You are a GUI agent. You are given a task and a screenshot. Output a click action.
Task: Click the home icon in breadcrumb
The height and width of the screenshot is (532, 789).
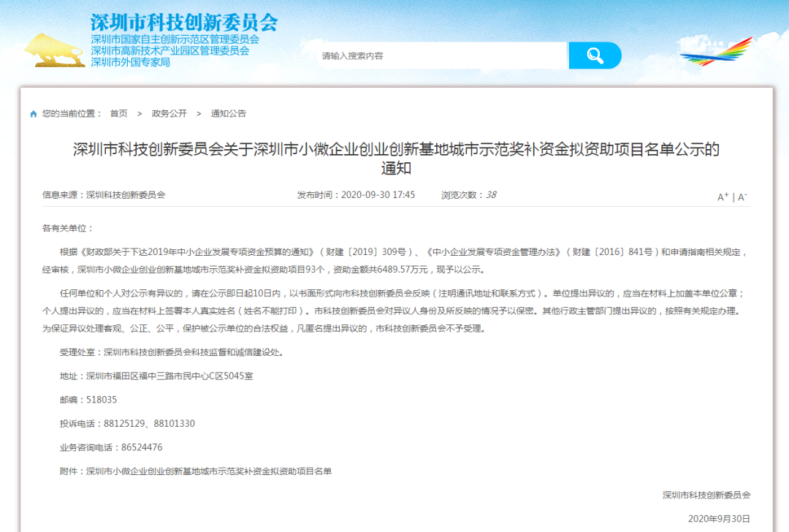[x=33, y=114]
